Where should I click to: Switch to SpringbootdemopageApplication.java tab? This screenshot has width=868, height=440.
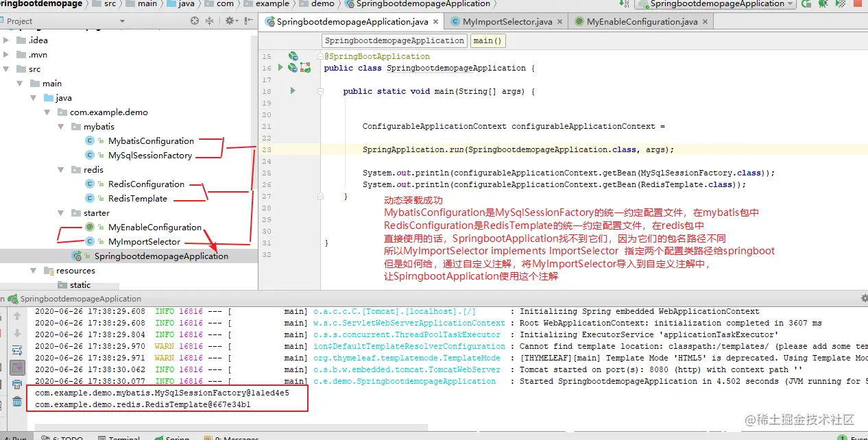pos(352,22)
